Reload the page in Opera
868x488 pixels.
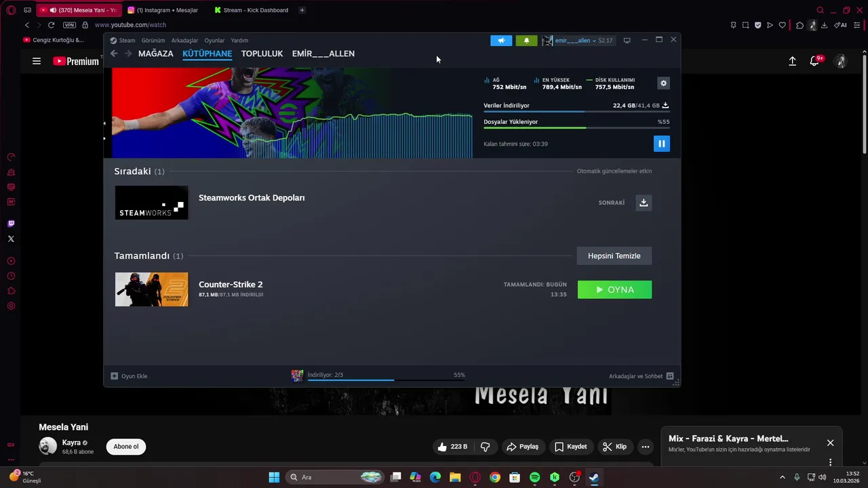pyautogui.click(x=51, y=25)
